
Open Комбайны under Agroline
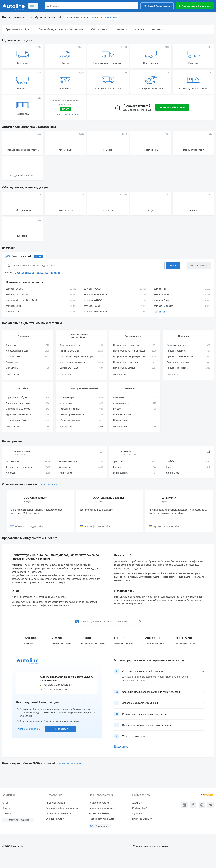pos(171,462)
